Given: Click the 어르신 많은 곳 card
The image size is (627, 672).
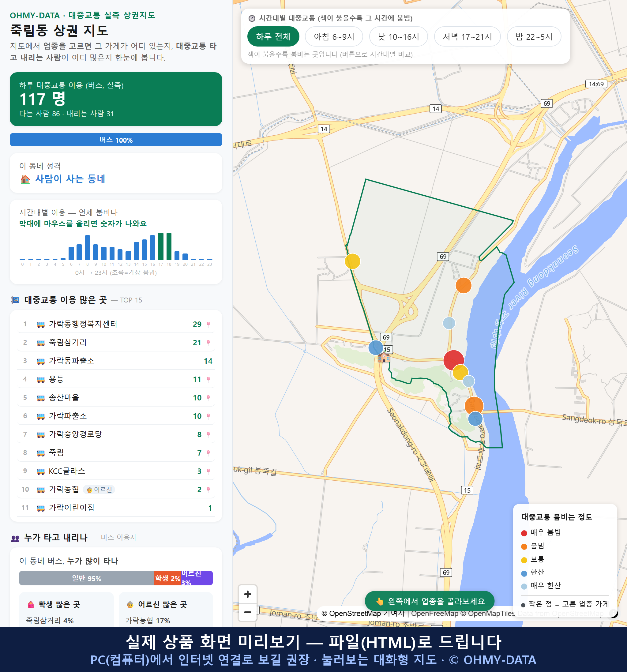Looking at the screenshot, I should point(166,610).
